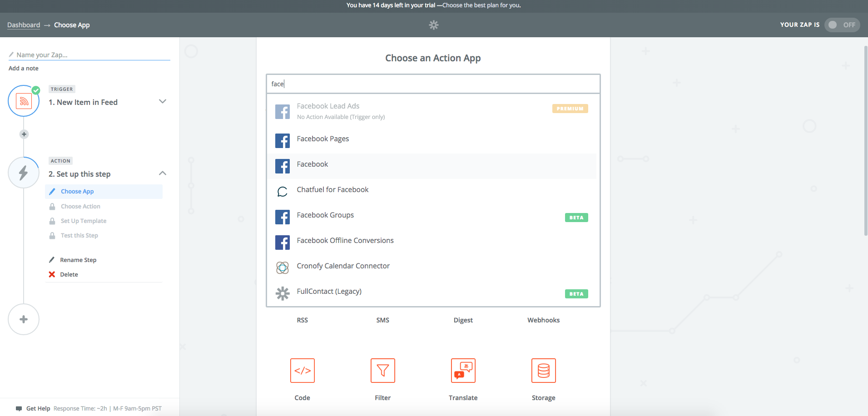Click Choose the best plan link
The image size is (868, 416).
pos(481,5)
